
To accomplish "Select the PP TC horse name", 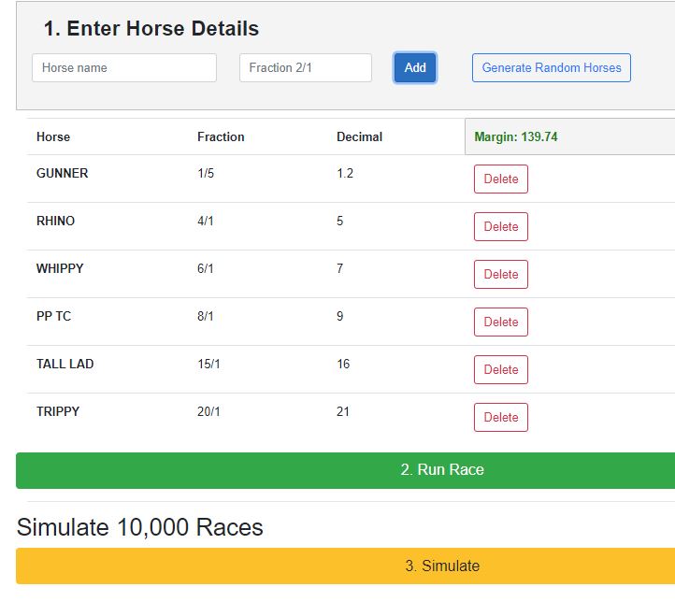I will [x=54, y=316].
